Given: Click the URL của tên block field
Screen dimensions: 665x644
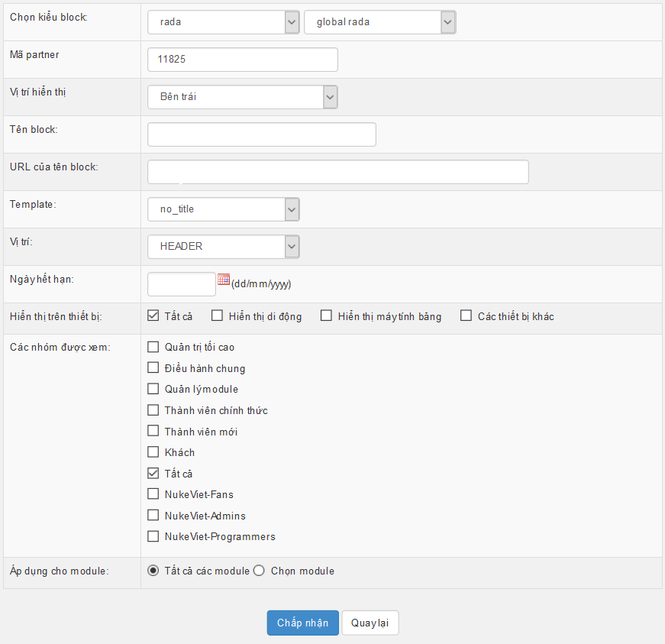Looking at the screenshot, I should coord(338,172).
